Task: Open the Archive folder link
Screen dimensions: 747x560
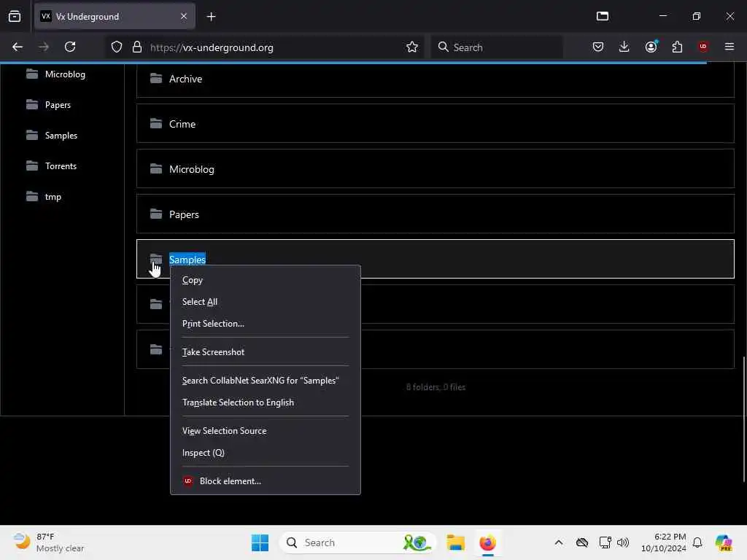Action: pyautogui.click(x=186, y=79)
